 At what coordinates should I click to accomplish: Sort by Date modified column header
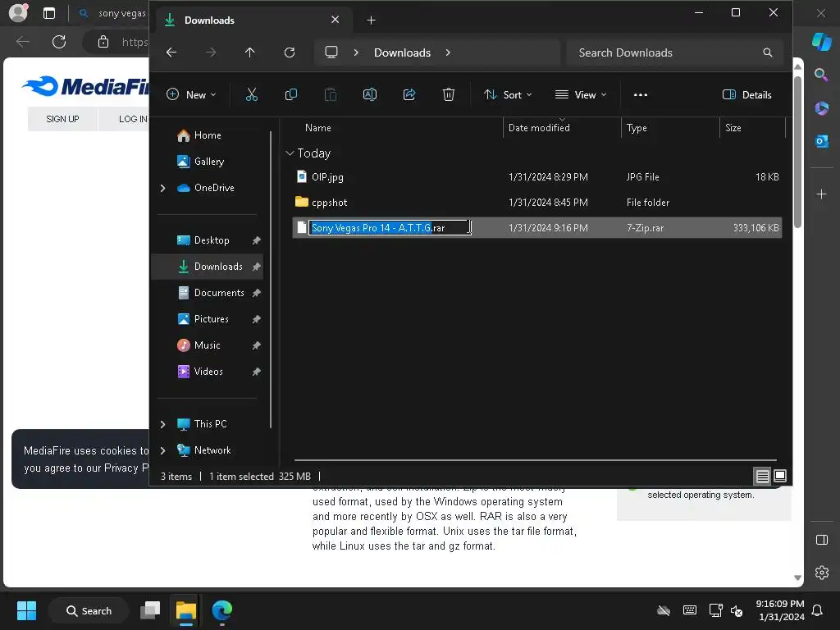pyautogui.click(x=539, y=128)
